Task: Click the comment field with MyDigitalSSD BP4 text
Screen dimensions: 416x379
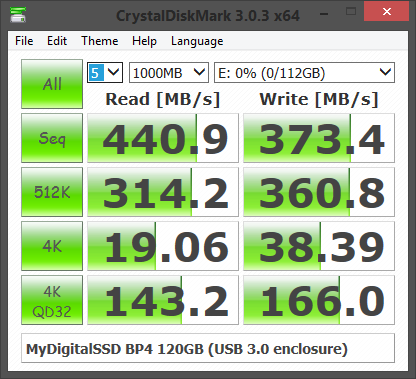Action: pos(208,348)
